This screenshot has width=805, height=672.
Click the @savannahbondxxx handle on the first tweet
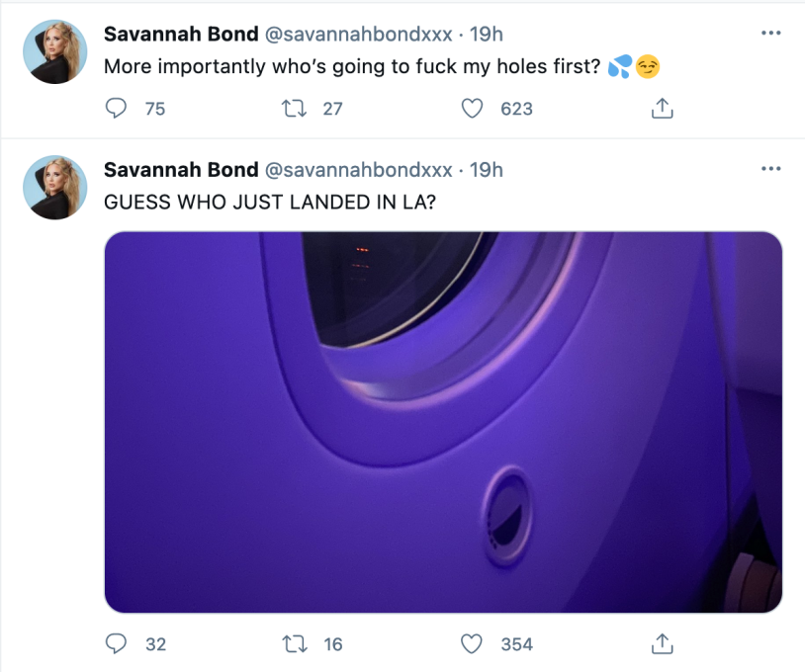pos(358,35)
